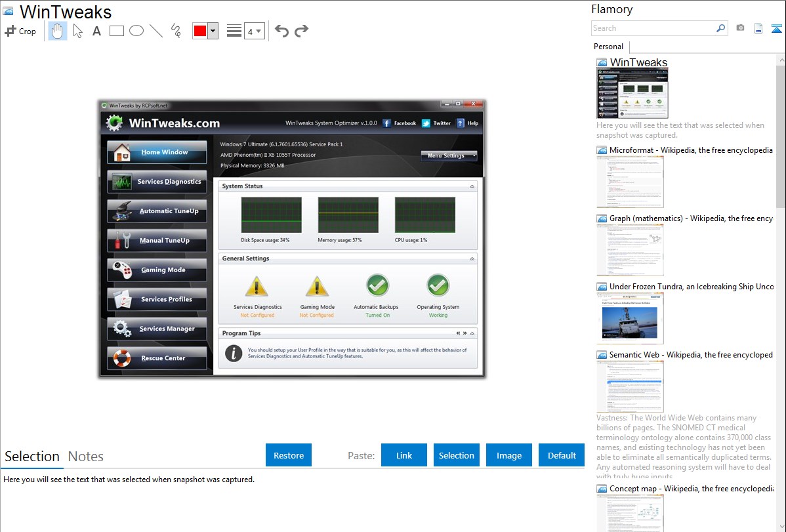Click the Paste Link button
The image size is (786, 532).
(404, 455)
